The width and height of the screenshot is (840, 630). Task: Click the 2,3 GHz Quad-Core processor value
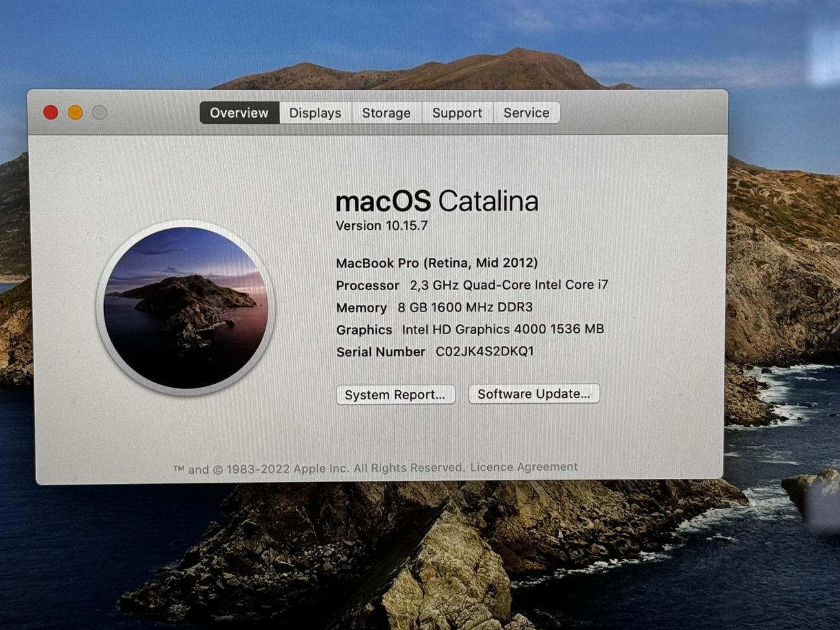coord(509,285)
